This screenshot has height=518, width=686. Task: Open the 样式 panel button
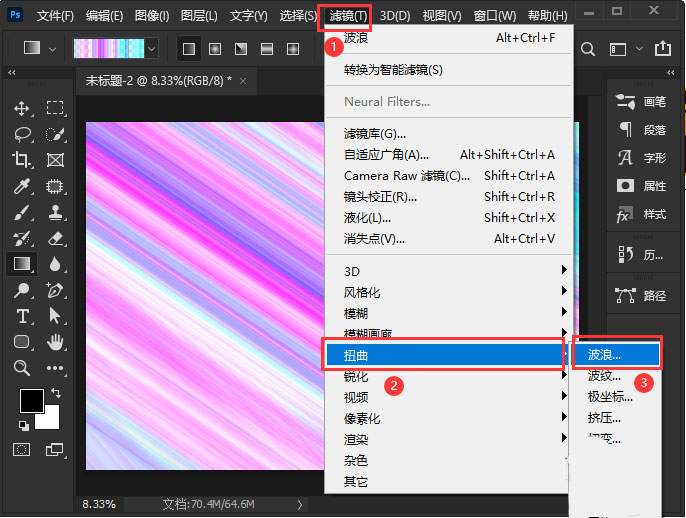(640, 214)
